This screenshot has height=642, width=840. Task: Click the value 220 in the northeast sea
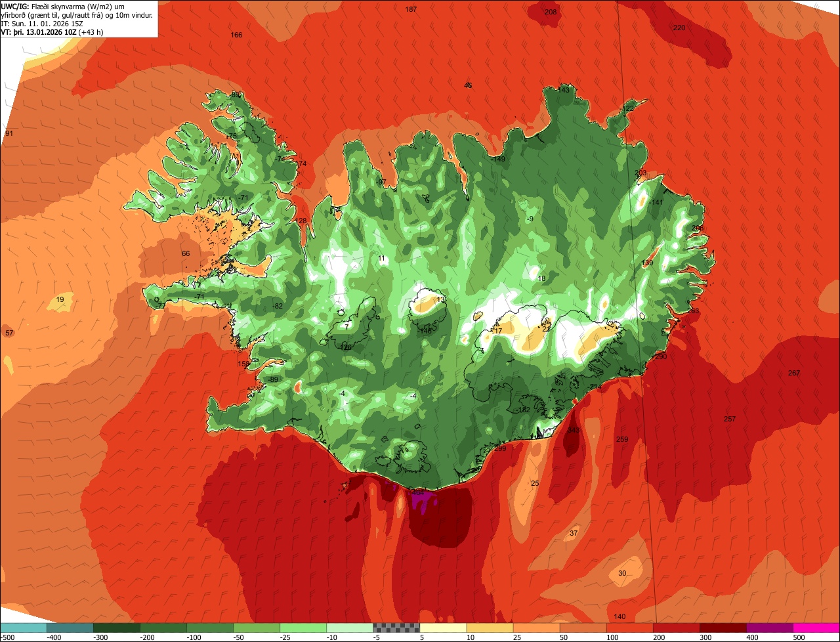click(679, 28)
